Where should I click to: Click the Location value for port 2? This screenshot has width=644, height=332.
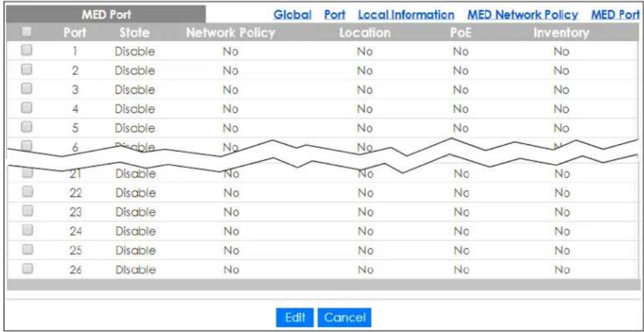pyautogui.click(x=364, y=71)
